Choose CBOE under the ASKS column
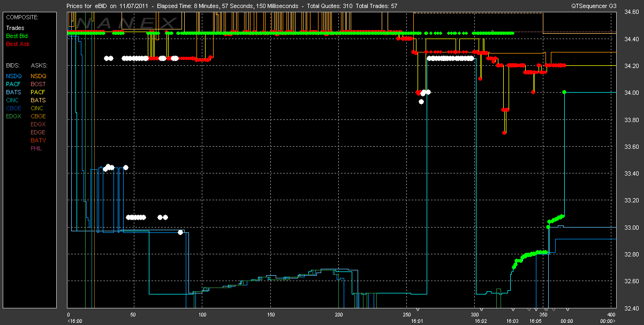The width and height of the screenshot is (644, 325). pos(39,116)
